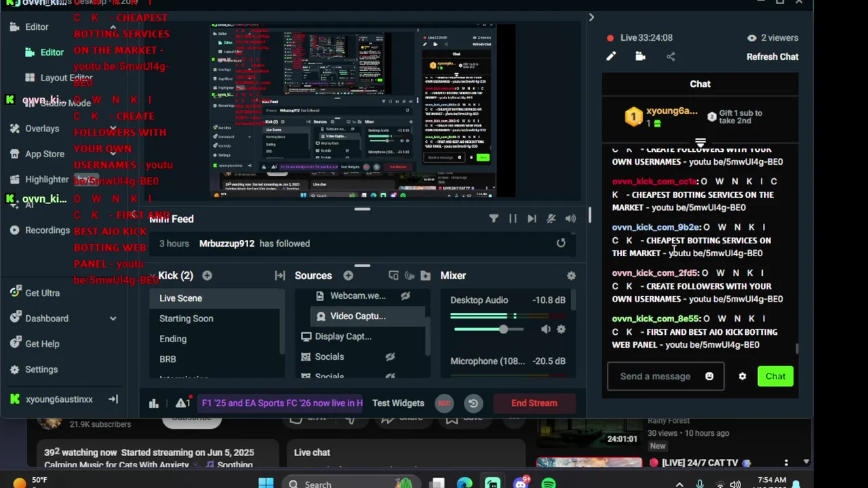
Task: Toggle Dual Output icon in Sources header
Action: coord(393,275)
